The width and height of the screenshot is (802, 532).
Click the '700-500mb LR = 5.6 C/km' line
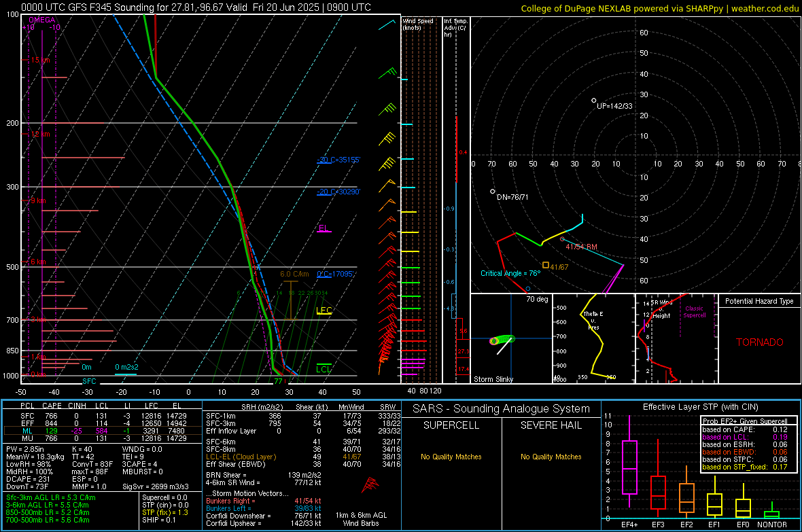click(48, 520)
